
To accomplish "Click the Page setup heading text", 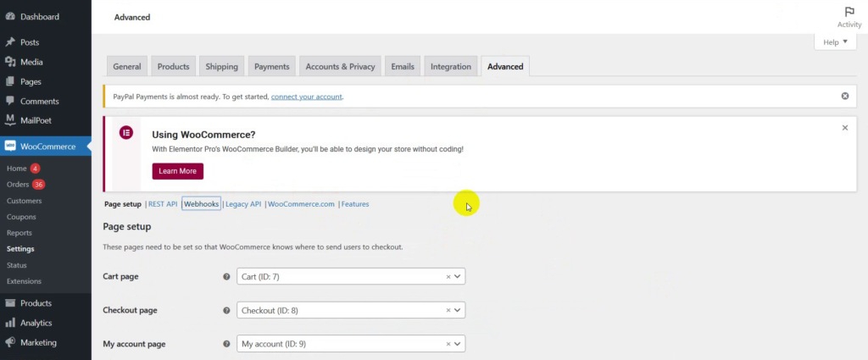I will (127, 227).
